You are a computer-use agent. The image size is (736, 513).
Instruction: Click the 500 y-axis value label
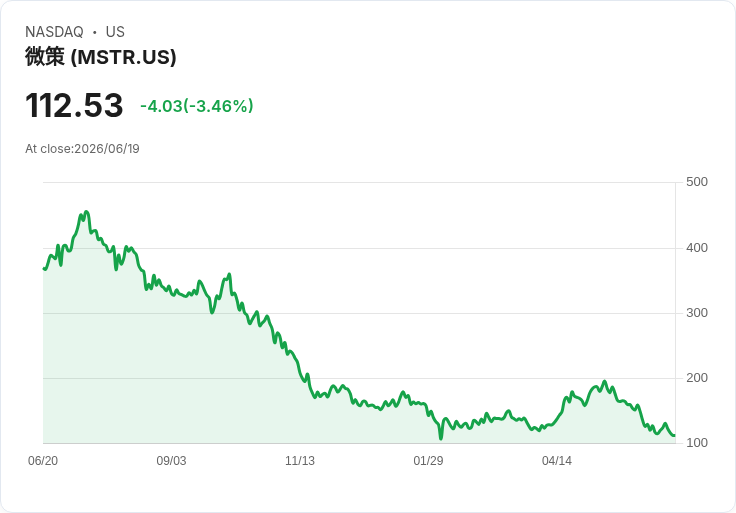[x=697, y=182]
